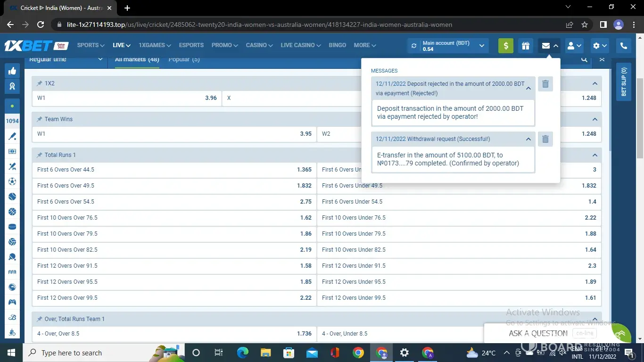Viewport: 644px width, 362px height.
Task: Bet on First 6 Overs Over 44.5
Action: pyautogui.click(x=174, y=170)
